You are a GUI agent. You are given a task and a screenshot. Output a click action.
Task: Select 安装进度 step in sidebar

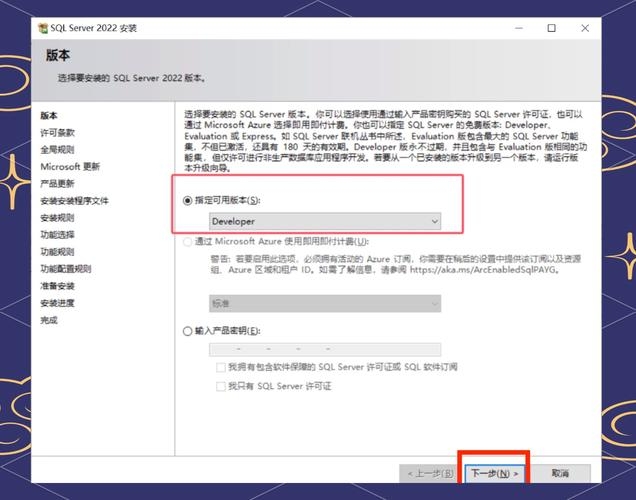click(x=58, y=303)
